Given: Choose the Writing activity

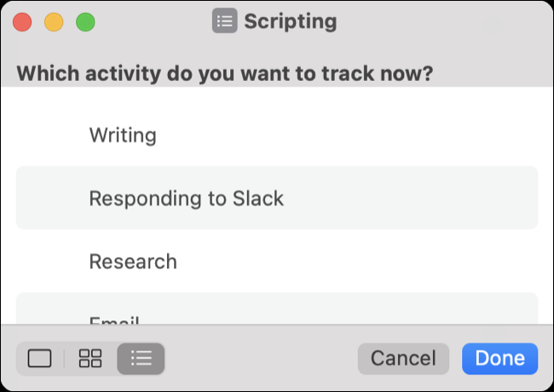Looking at the screenshot, I should 123,135.
